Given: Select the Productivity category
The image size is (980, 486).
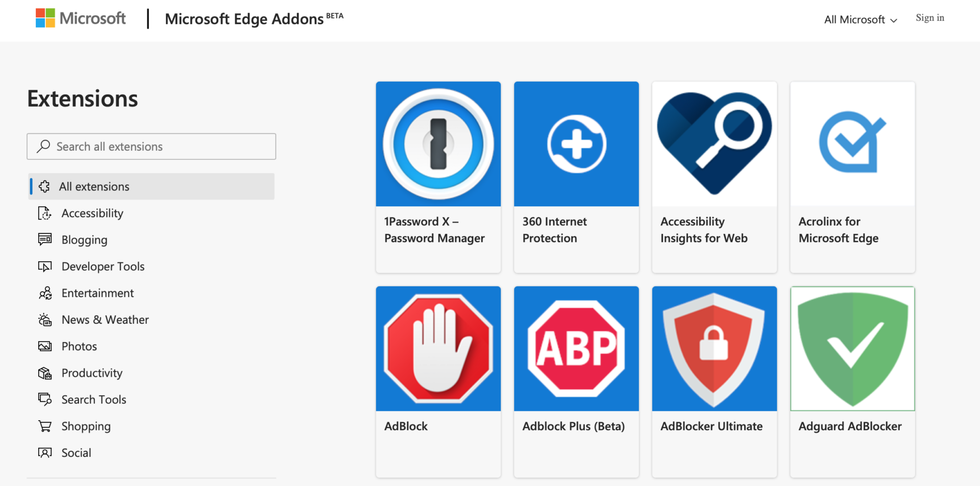Looking at the screenshot, I should 151,373.
